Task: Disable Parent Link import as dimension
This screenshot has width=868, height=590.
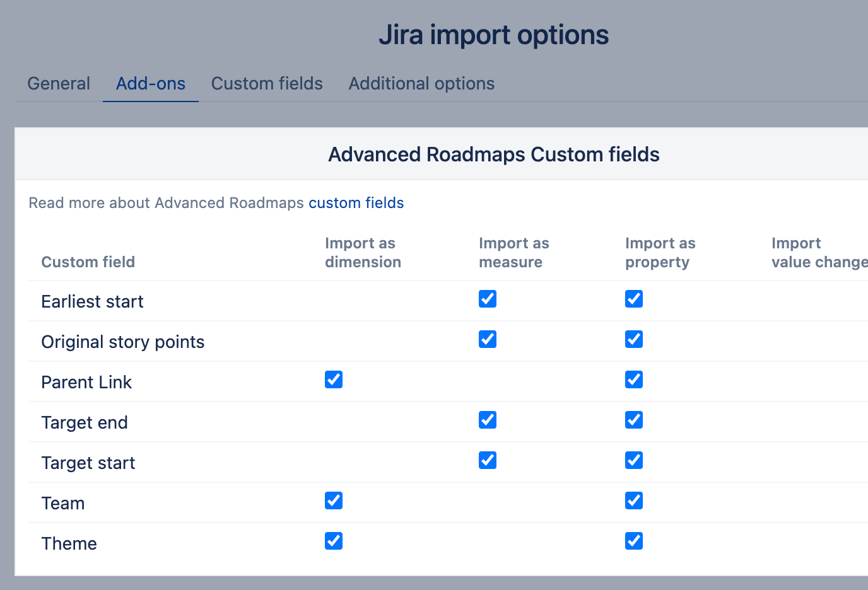Action: (334, 379)
